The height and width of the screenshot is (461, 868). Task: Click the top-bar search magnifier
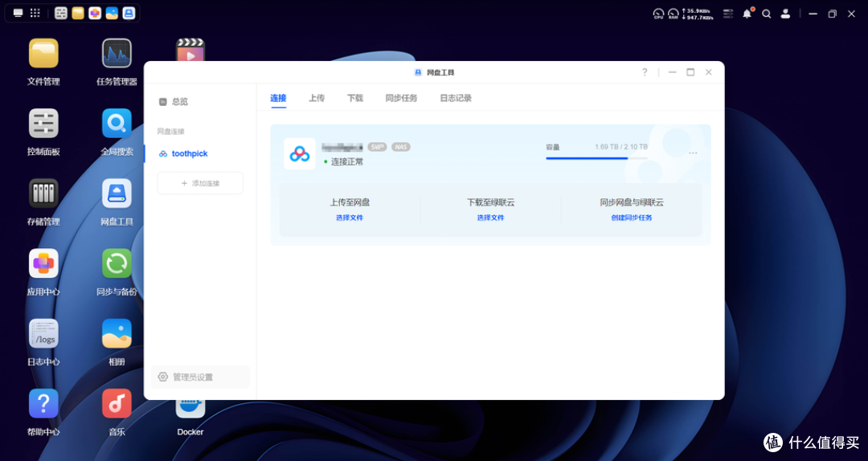766,14
